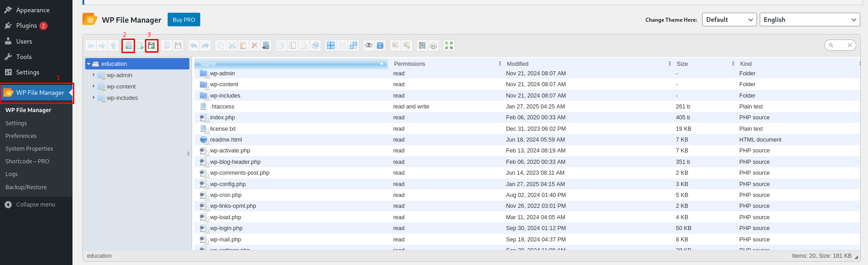Open the Backup/Restore submenu link
Screen dimensions: 868x265
pyautogui.click(x=26, y=187)
